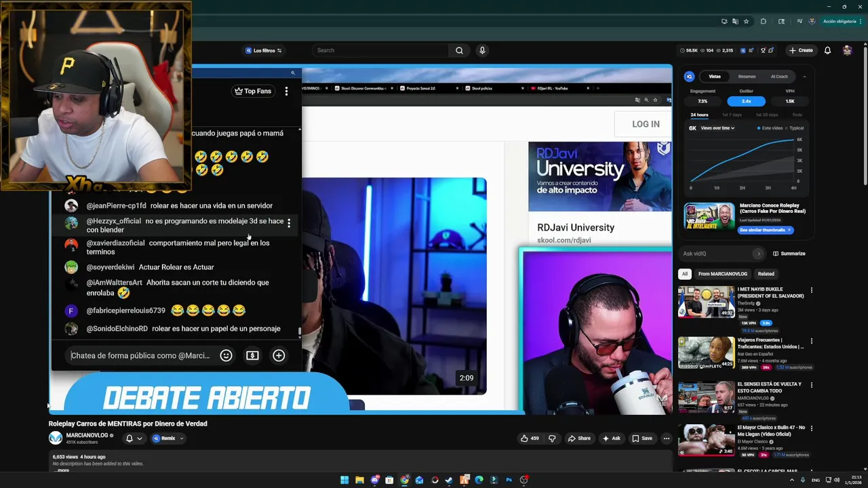Image resolution: width=868 pixels, height=488 pixels.
Task: Click Summarize in vidIQ panel
Action: pos(789,253)
